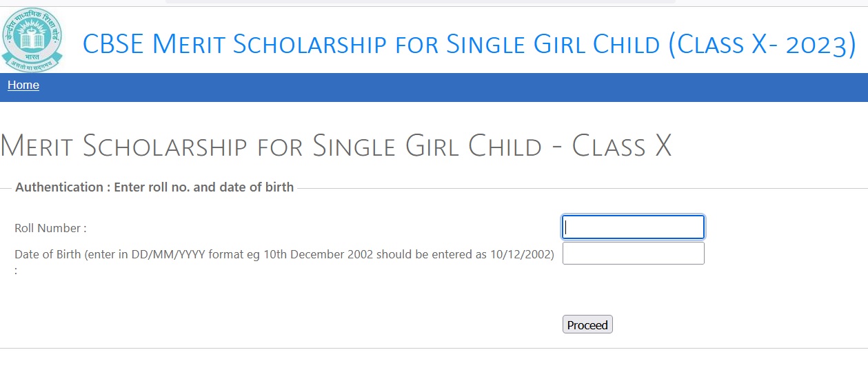
Task: Click the 'Class X- 2023' text in header
Action: point(763,44)
